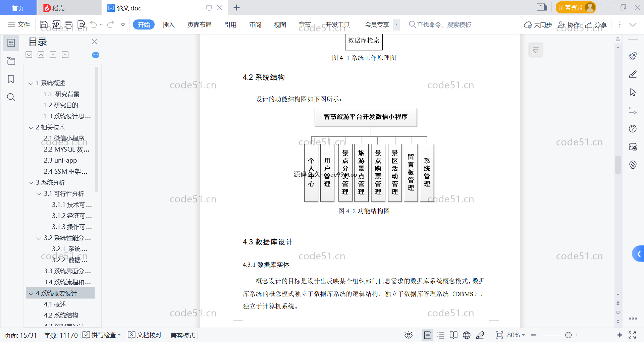Open the outline pane icon in left sidebar
This screenshot has height=342, width=644.
[x=11, y=43]
